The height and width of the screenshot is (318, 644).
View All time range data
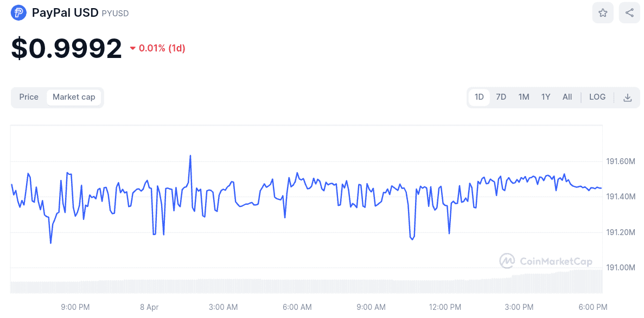(567, 97)
